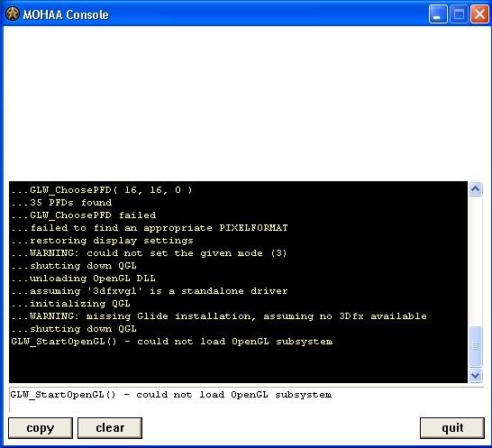Click the scrollbar track above the thumb
Viewport: 492px width, 448px height.
pyautogui.click(x=476, y=261)
